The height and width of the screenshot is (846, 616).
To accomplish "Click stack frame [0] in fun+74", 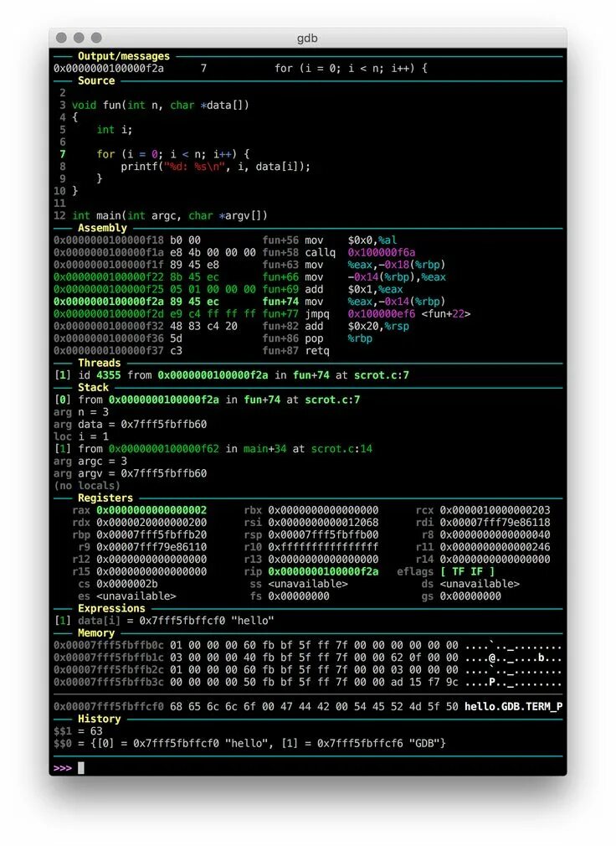I will pos(207,400).
